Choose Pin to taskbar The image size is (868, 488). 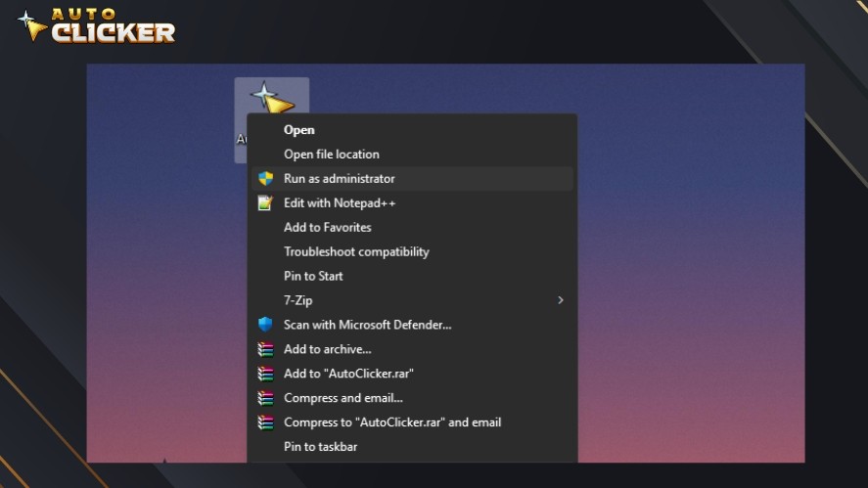click(412, 447)
